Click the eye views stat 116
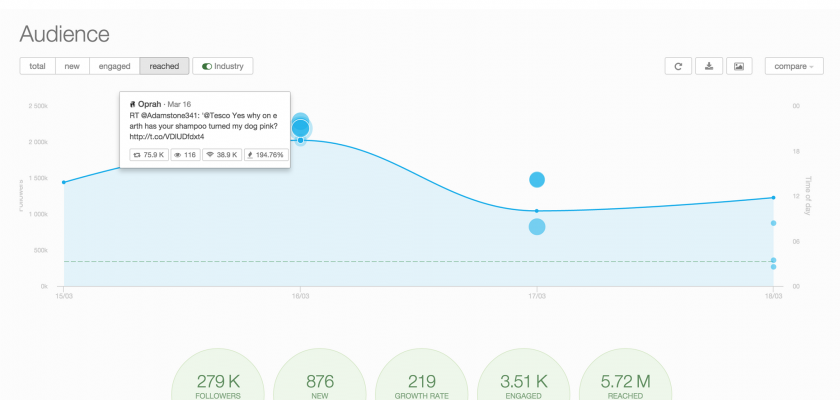This screenshot has height=400, width=840. (184, 155)
